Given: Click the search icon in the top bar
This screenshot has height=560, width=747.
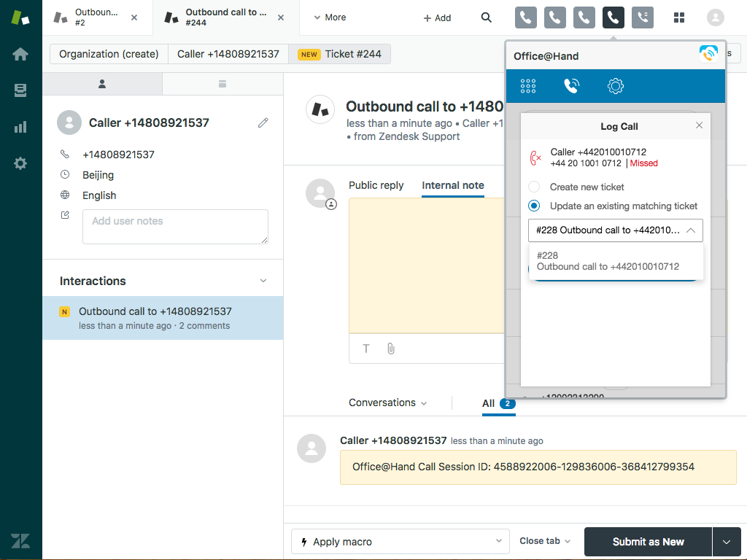Looking at the screenshot, I should 486,17.
